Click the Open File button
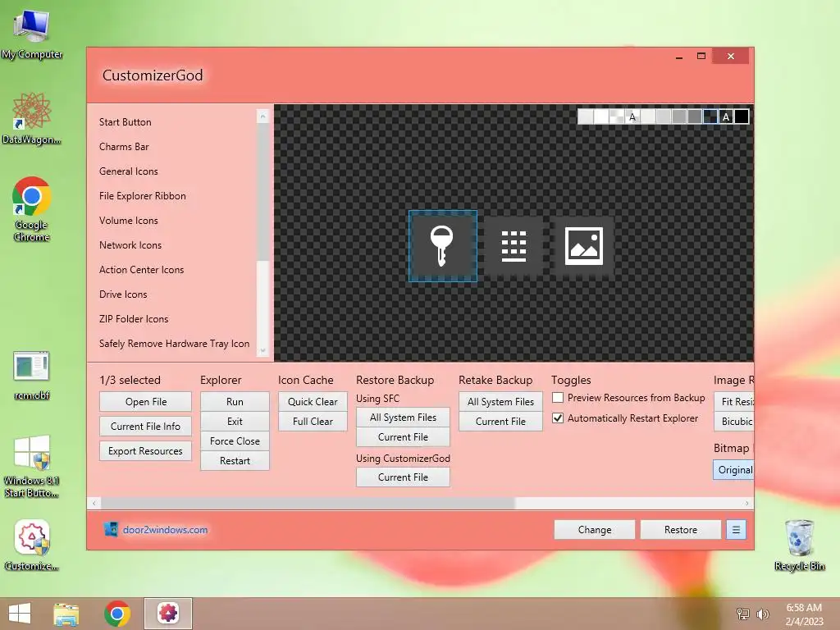Viewport: 840px width, 630px height. [146, 402]
